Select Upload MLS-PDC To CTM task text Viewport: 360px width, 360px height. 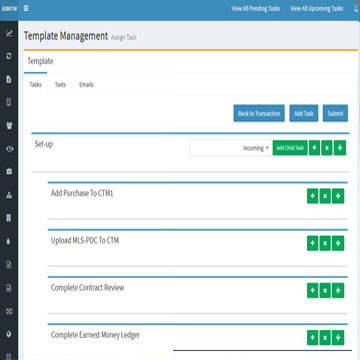tap(85, 240)
